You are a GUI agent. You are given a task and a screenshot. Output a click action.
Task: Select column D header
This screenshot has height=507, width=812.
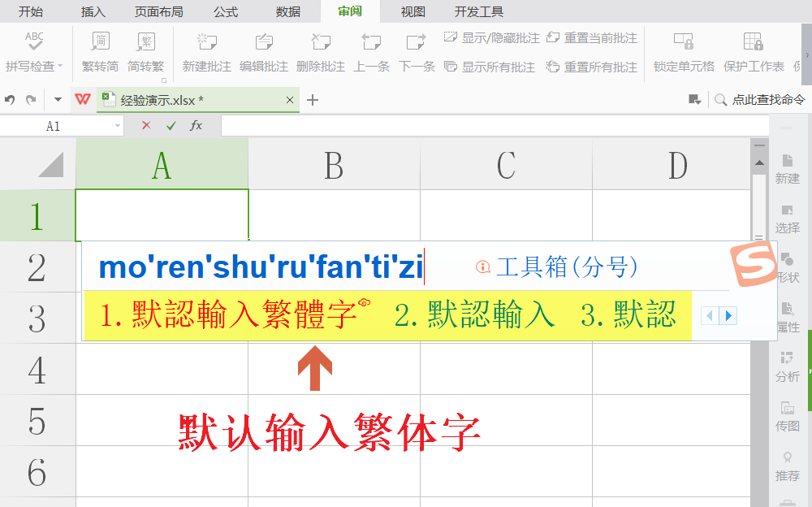(x=672, y=165)
